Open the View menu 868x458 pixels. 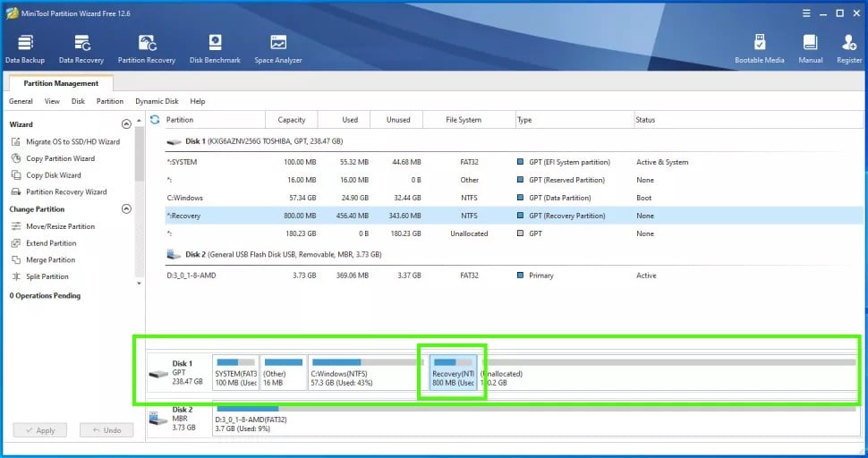[52, 101]
